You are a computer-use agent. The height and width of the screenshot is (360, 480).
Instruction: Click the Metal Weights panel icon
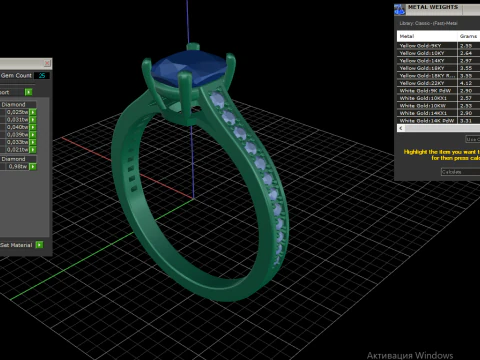(400, 10)
